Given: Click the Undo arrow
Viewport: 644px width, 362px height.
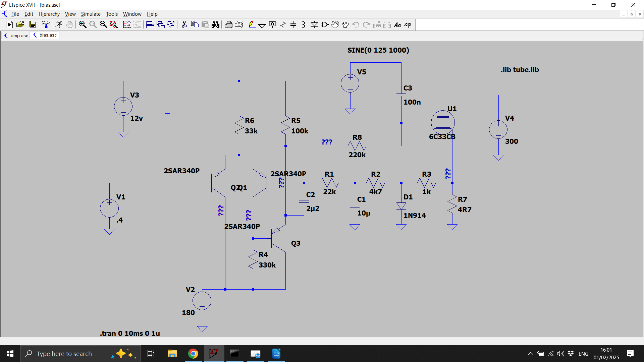Looking at the screenshot, I should [356, 24].
